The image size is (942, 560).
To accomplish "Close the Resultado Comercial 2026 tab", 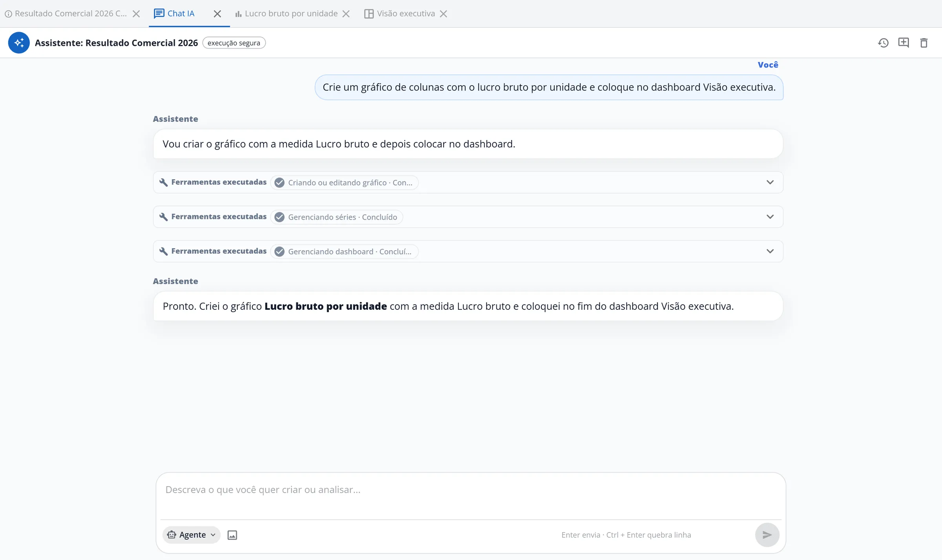I will [136, 14].
